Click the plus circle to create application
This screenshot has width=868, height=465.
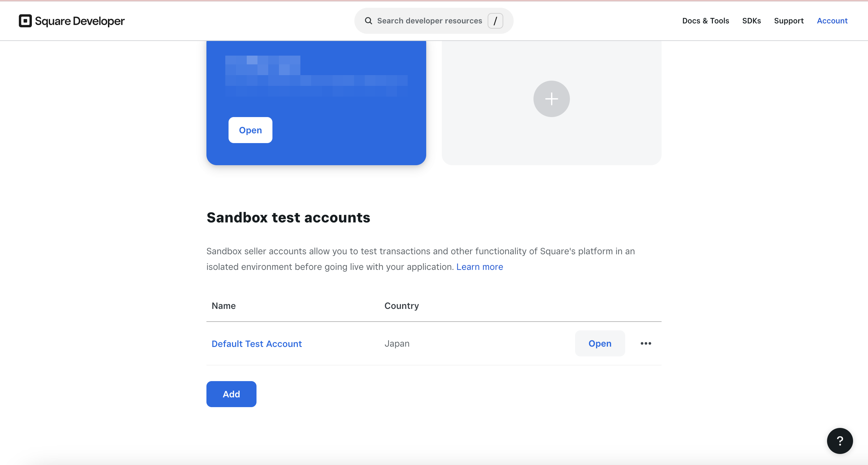551,99
